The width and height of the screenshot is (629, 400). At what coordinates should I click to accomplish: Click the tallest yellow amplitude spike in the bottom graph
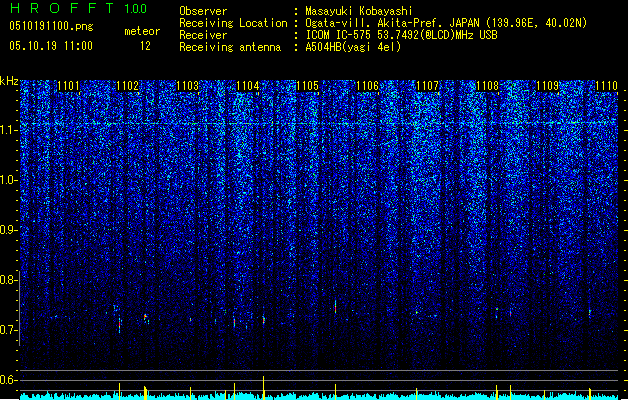[x=264, y=388]
